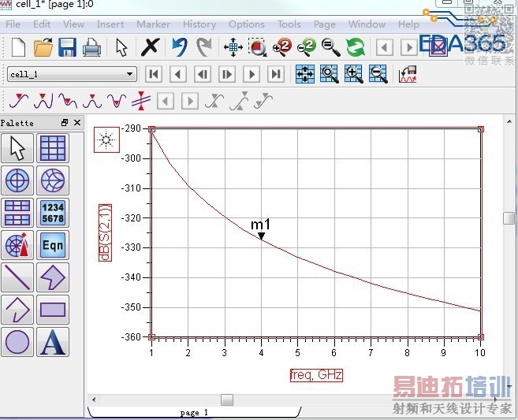The height and width of the screenshot is (420, 518).
Task: Click the plot zoom area grid icon
Action: pos(330,74)
